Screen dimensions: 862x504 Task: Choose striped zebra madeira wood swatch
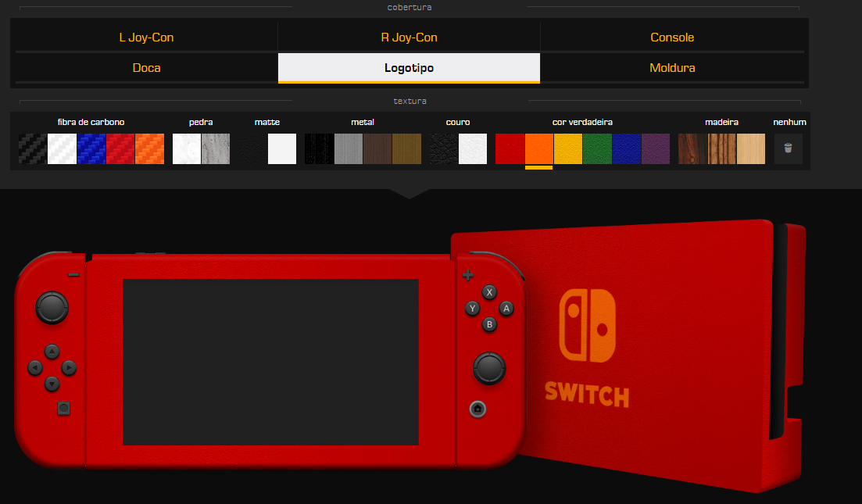[722, 149]
